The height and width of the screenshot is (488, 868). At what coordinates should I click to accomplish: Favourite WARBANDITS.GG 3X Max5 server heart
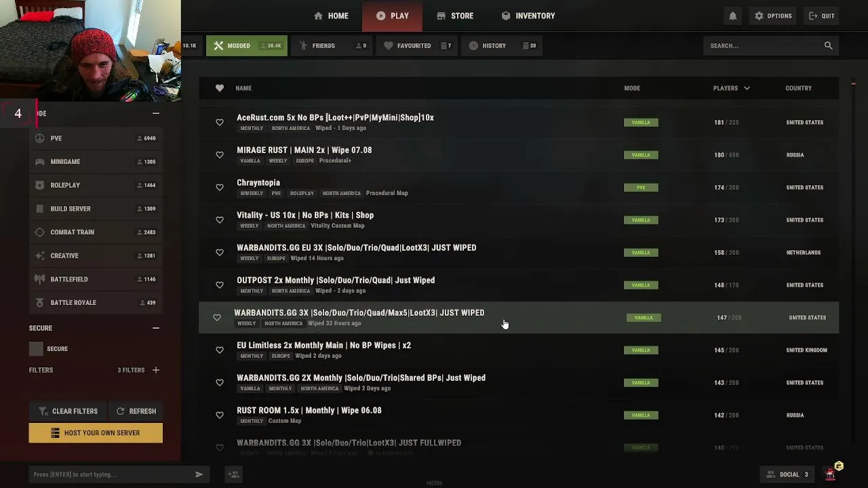(217, 318)
